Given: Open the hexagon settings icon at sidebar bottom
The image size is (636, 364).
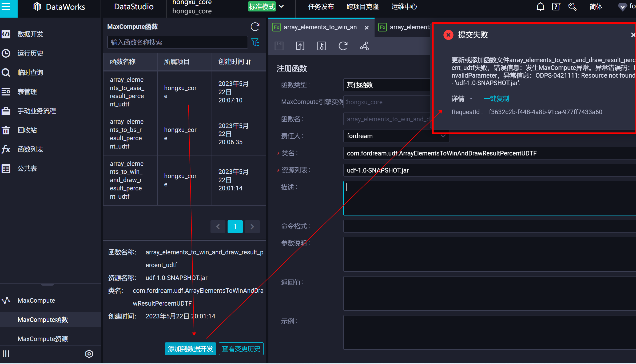Looking at the screenshot, I should pyautogui.click(x=89, y=354).
